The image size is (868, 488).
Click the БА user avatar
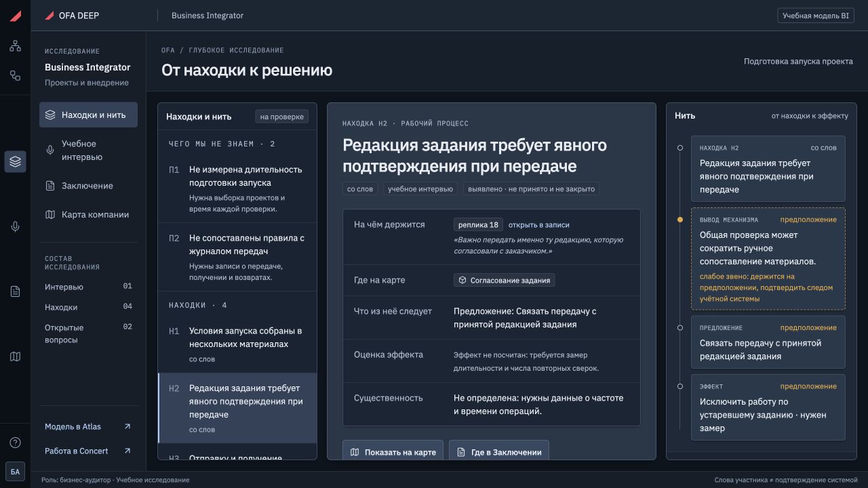click(15, 472)
